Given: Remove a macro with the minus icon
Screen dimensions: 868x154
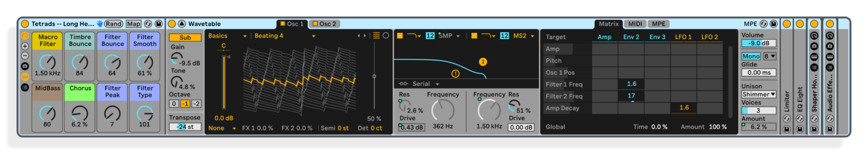Looking at the screenshot, I should tap(25, 56).
